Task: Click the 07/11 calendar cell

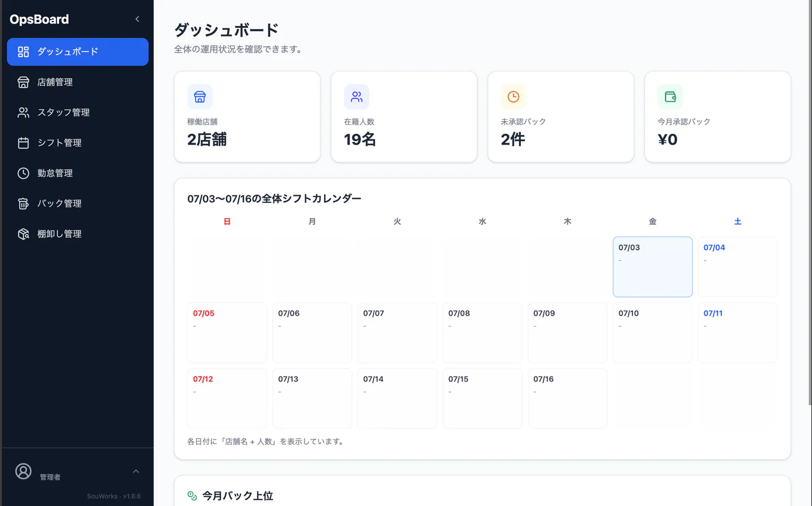Action: pyautogui.click(x=738, y=333)
